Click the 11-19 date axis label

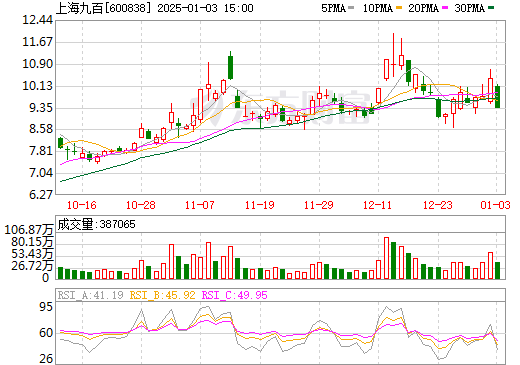point(260,205)
